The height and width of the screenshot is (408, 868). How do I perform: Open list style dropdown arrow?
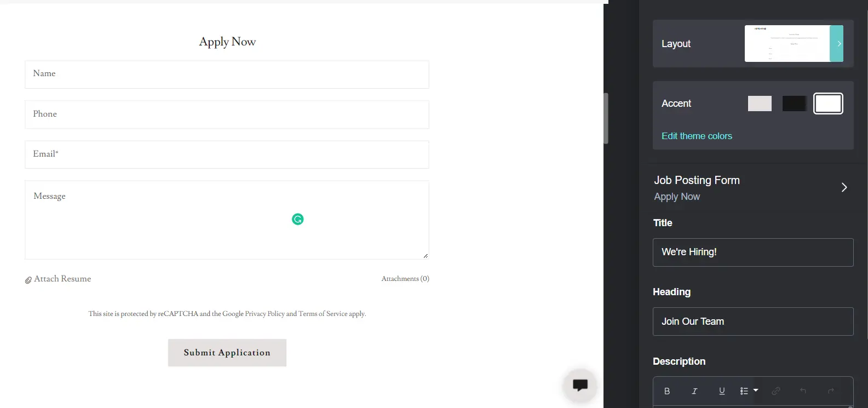click(756, 390)
